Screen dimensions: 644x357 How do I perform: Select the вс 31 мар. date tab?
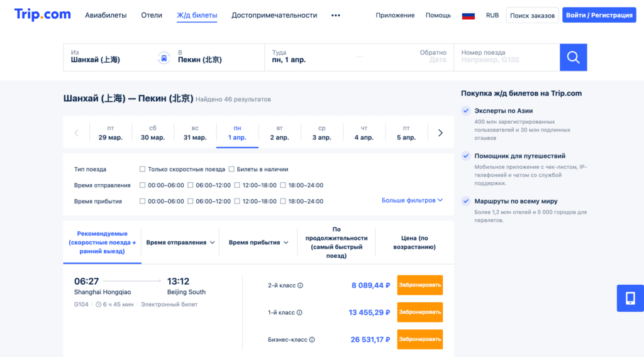(x=195, y=133)
